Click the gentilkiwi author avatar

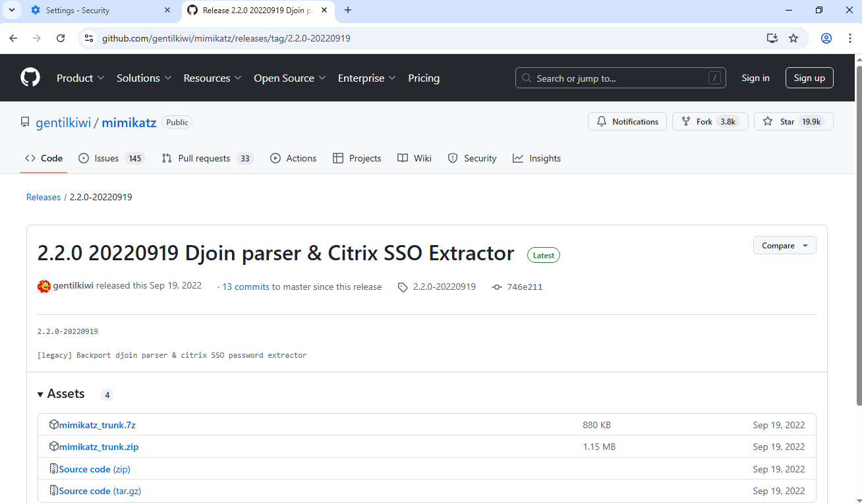(x=44, y=287)
